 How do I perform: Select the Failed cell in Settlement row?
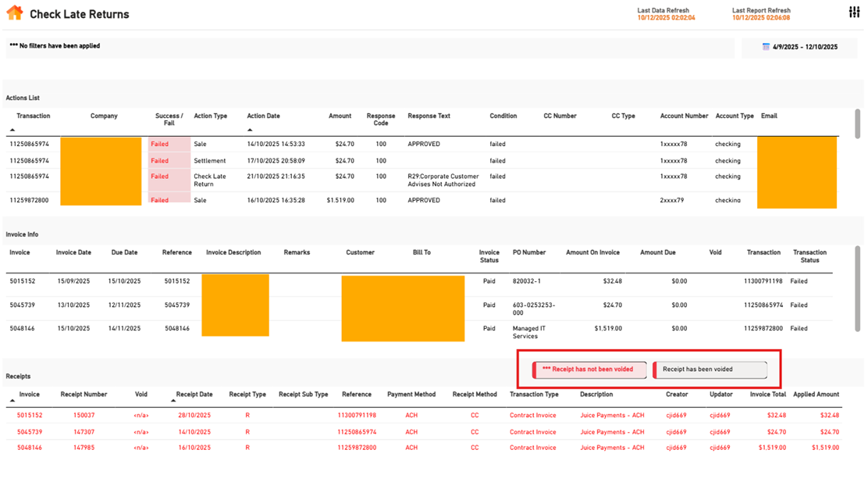coord(169,161)
